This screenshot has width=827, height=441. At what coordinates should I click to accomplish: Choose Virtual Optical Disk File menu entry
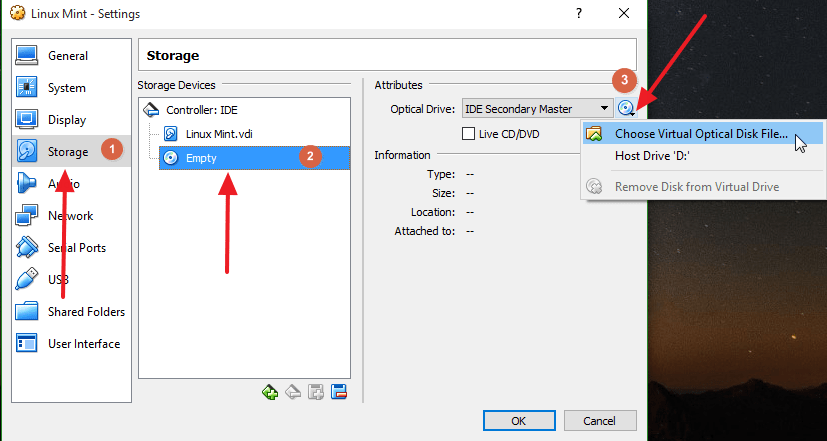pyautogui.click(x=703, y=134)
